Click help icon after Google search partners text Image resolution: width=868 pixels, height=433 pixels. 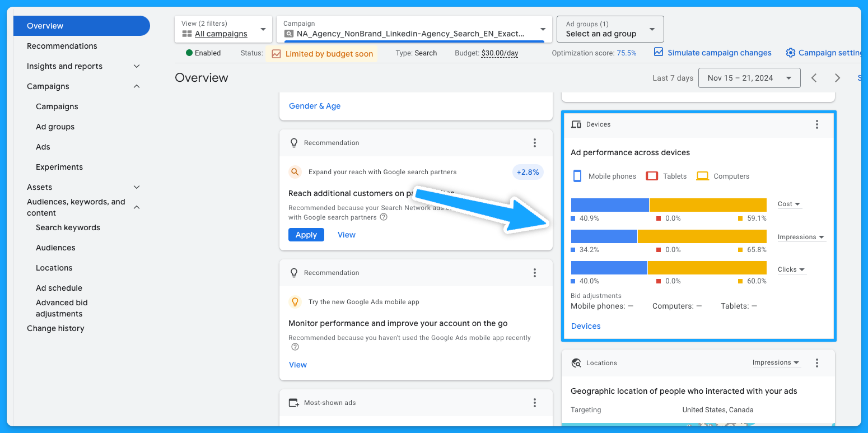pos(384,217)
